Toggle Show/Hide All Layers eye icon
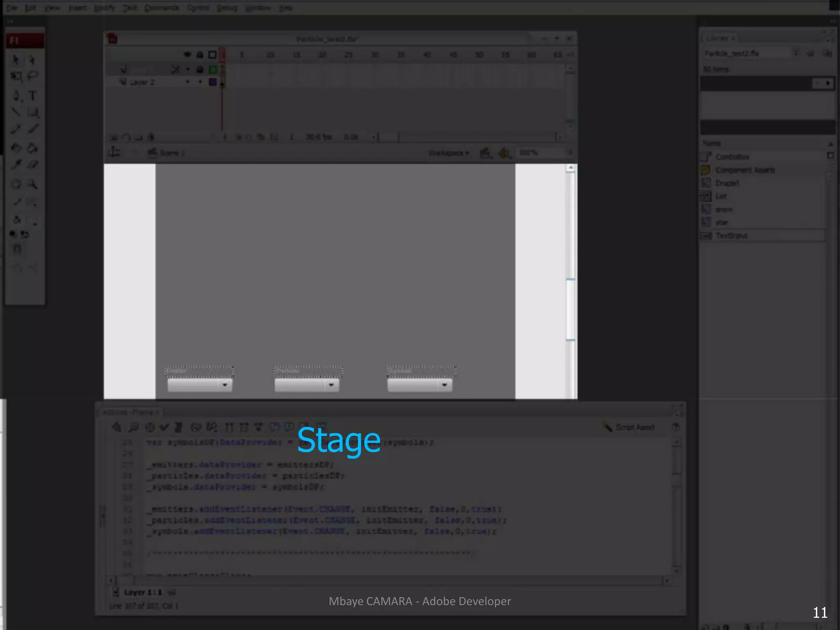Viewport: 840px width, 630px height. pos(187,55)
